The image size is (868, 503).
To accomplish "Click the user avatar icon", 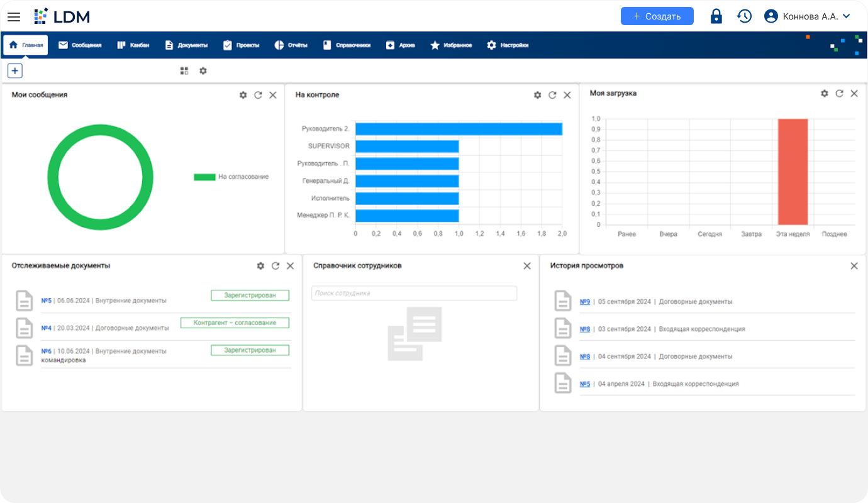I will click(x=771, y=16).
